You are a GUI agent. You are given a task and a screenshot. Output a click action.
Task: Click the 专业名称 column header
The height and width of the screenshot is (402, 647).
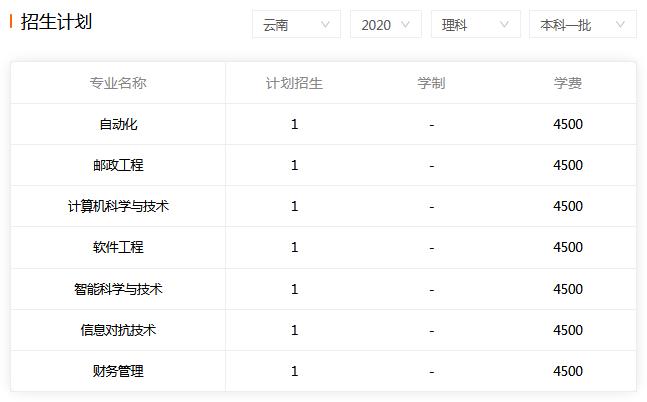[x=118, y=83]
